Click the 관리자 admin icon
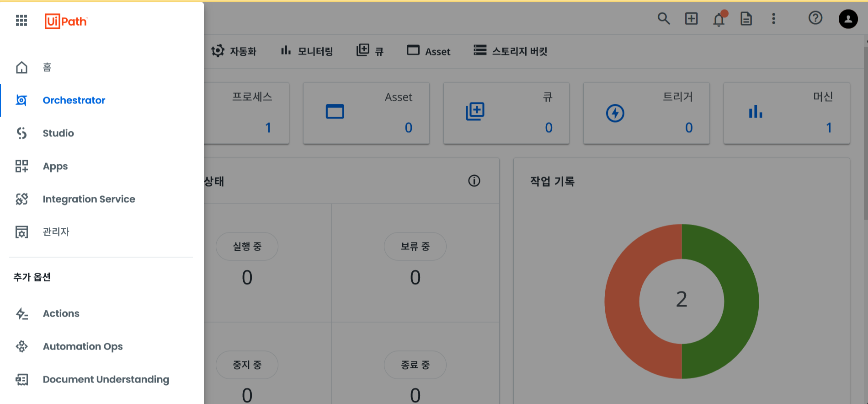The image size is (868, 404). (x=21, y=232)
